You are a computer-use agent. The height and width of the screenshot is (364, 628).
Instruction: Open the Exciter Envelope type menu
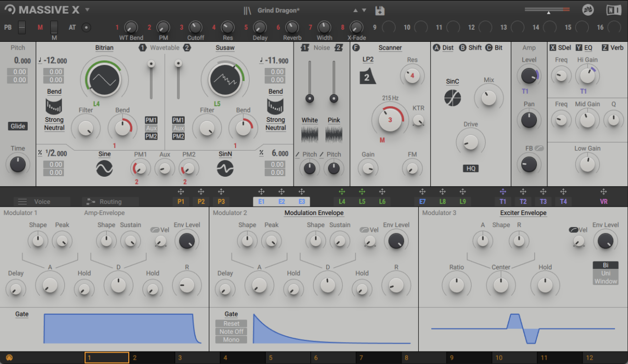[523, 213]
